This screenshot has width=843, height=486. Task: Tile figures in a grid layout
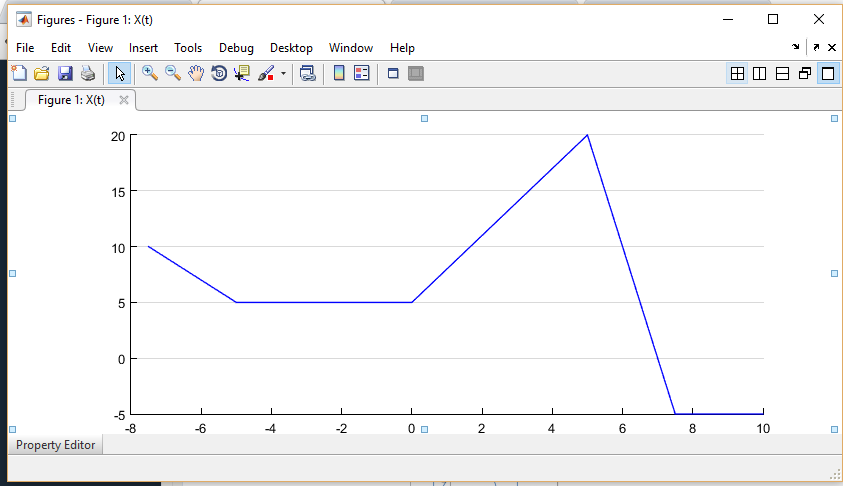tap(738, 74)
